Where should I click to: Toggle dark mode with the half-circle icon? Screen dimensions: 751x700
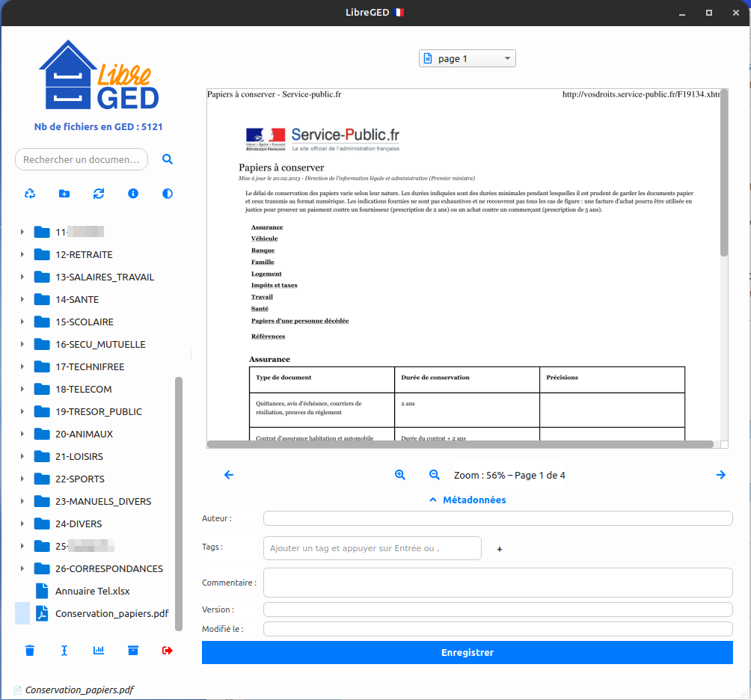168,194
